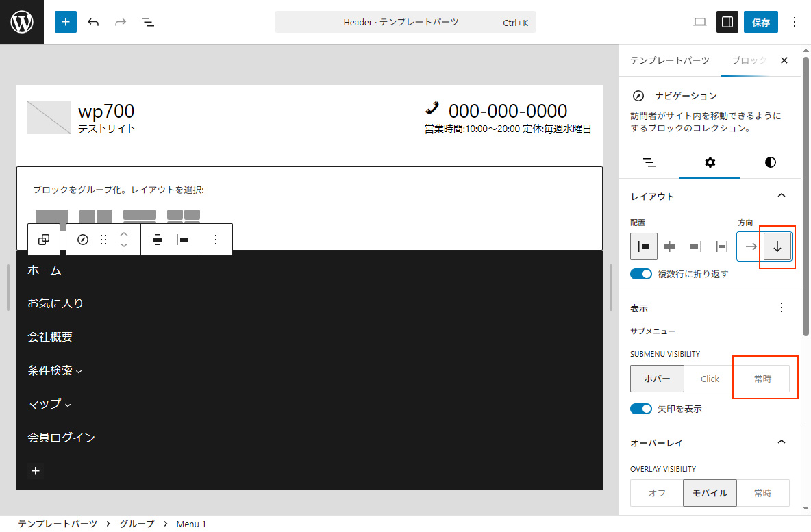Click the justification icon in the block toolbar
Viewport: 811px width, 532px height.
click(182, 239)
